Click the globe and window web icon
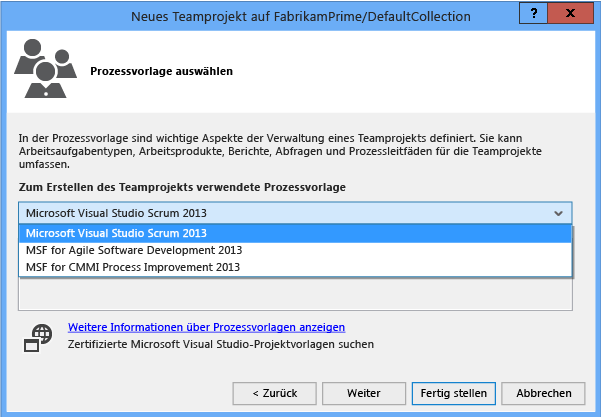 (38, 338)
